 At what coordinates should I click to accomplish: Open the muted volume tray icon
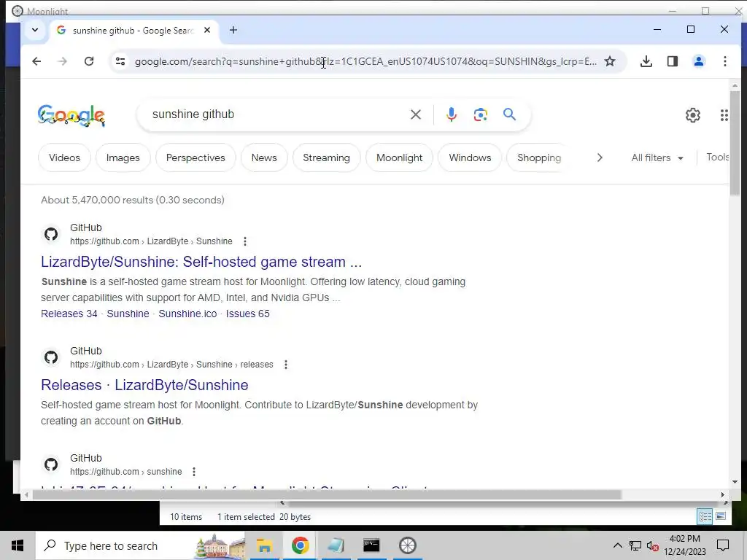click(653, 545)
